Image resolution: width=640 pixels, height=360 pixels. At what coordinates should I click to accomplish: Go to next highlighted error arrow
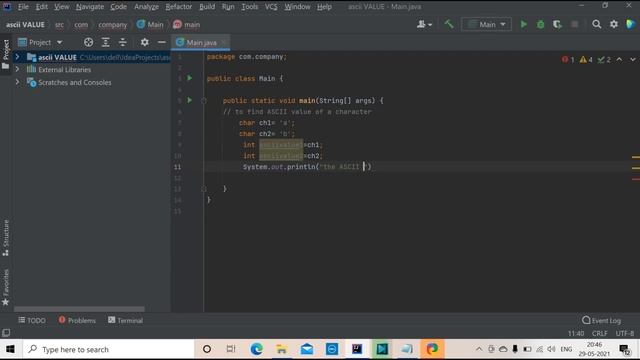click(632, 60)
